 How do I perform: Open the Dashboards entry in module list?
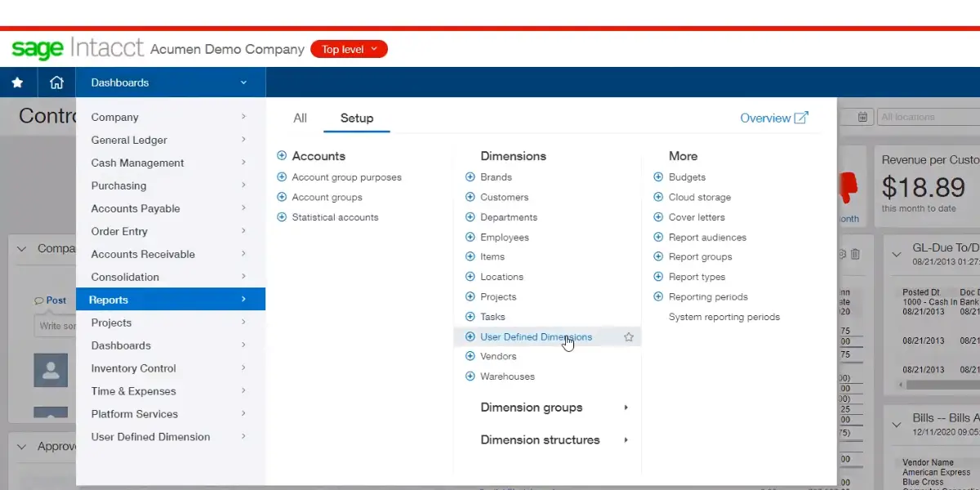[x=171, y=345]
